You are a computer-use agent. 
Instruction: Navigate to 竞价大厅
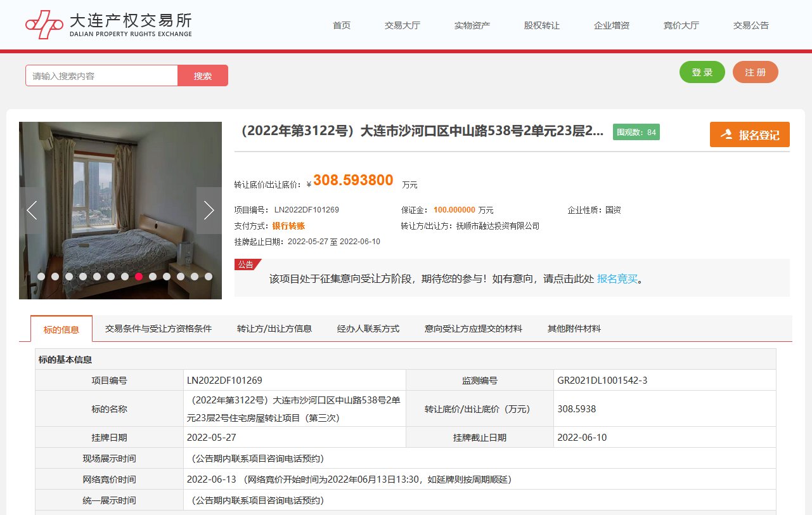click(x=681, y=25)
